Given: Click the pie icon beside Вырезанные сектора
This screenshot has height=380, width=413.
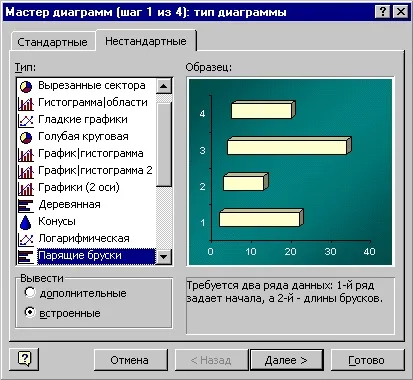Looking at the screenshot, I should tap(26, 86).
